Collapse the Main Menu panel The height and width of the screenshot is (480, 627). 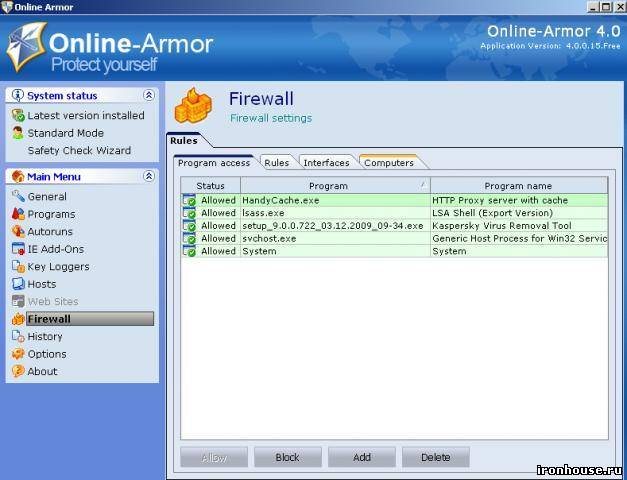coord(149,176)
